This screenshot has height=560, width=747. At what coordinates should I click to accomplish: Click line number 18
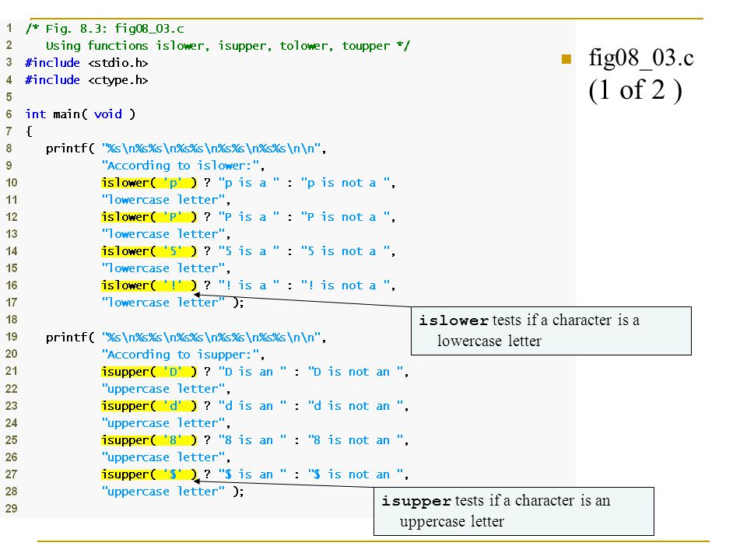(12, 320)
